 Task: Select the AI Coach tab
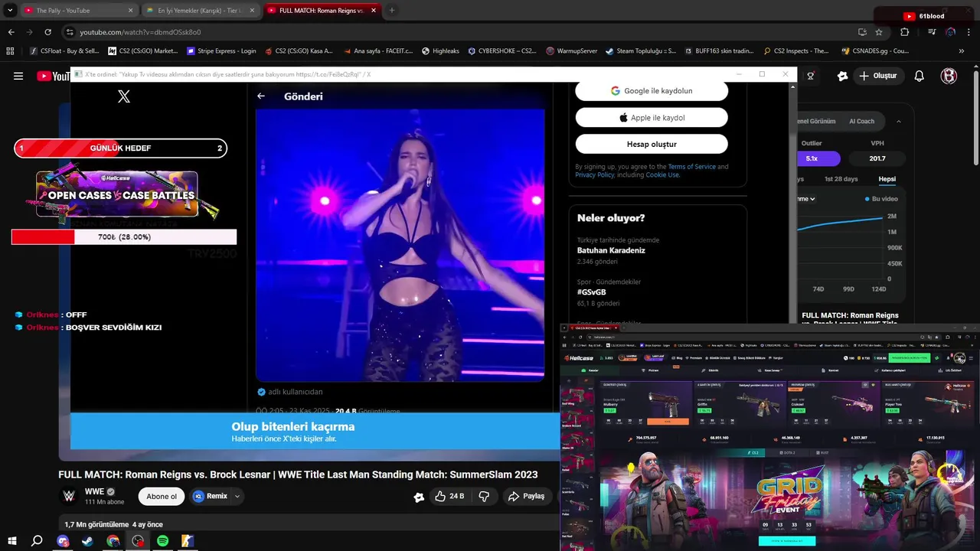(x=861, y=121)
